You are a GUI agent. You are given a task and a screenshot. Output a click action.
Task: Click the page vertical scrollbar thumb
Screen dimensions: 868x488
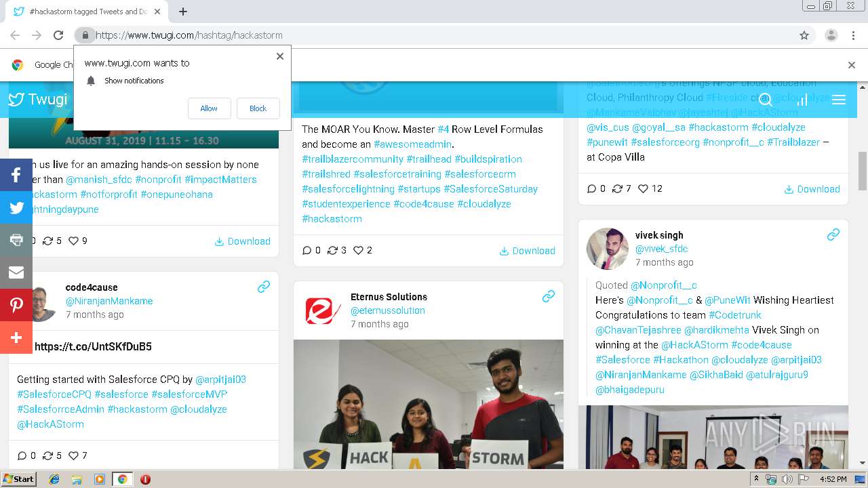tap(863, 171)
